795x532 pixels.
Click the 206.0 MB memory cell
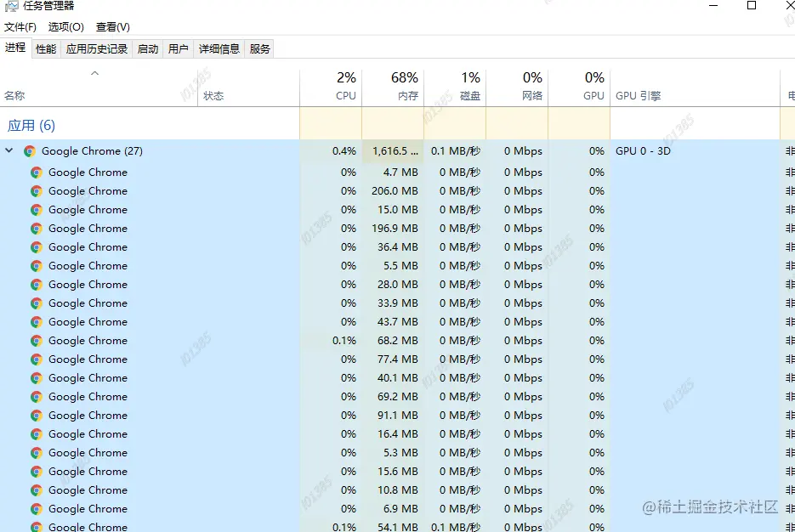(393, 191)
